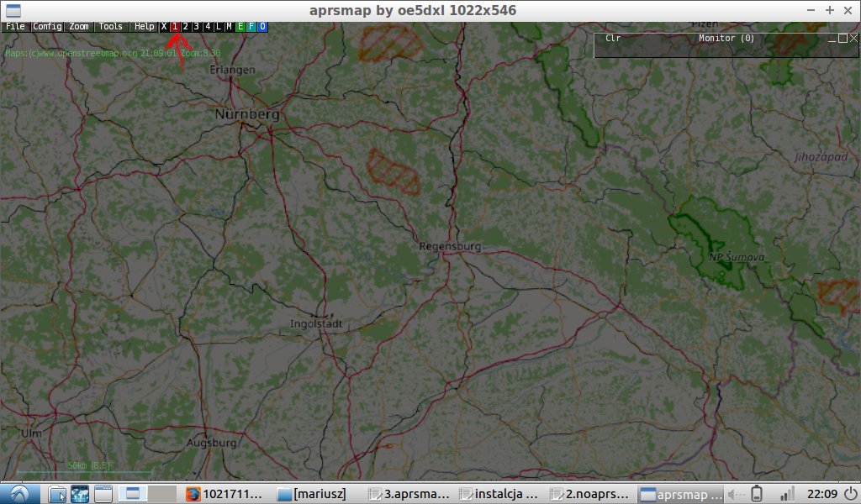Switch to the 2.noaprs... taskbar document
861x504 pixels.
(589, 494)
